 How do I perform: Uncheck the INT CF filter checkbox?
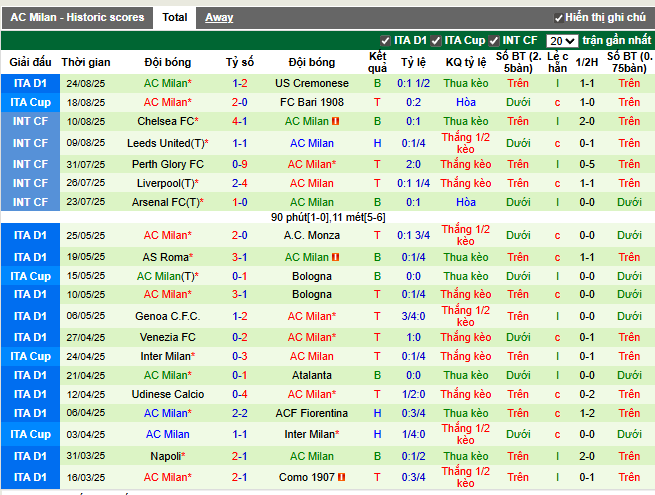[x=494, y=41]
